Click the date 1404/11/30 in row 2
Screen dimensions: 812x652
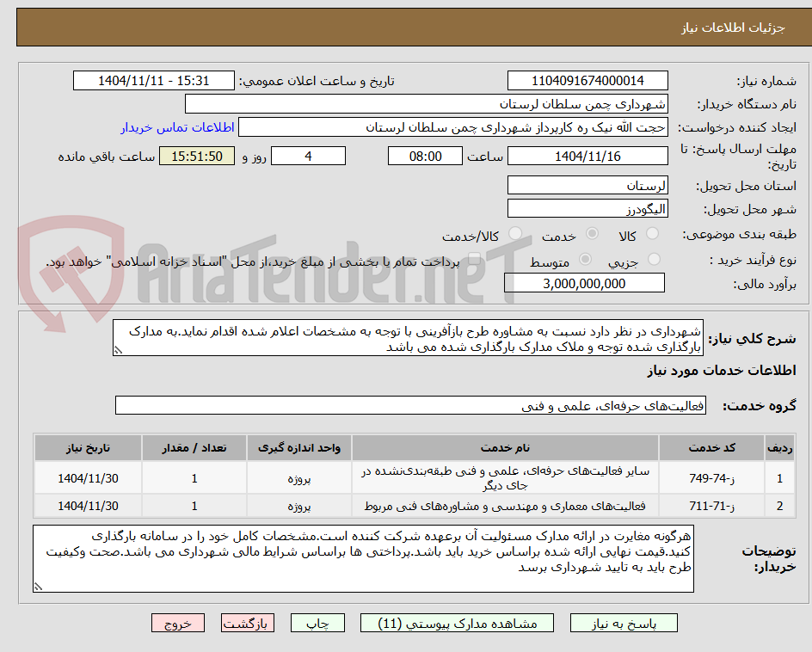88,506
